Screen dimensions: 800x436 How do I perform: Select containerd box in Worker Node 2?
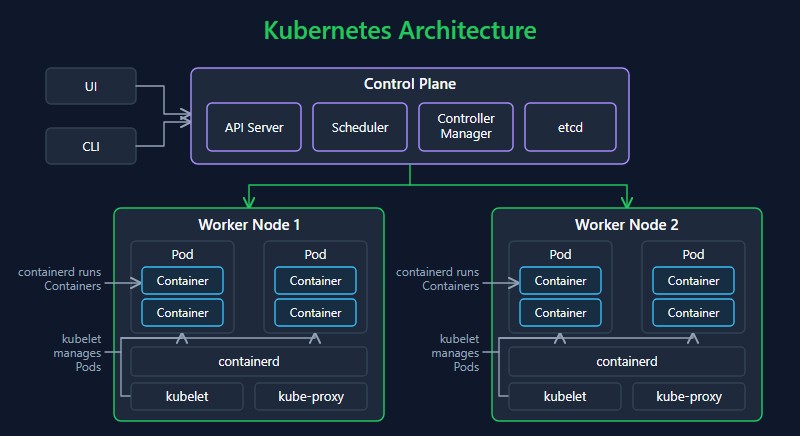tap(627, 362)
